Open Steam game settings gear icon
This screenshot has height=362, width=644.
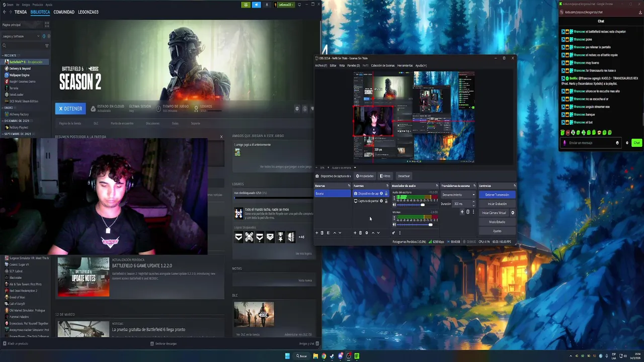click(297, 109)
